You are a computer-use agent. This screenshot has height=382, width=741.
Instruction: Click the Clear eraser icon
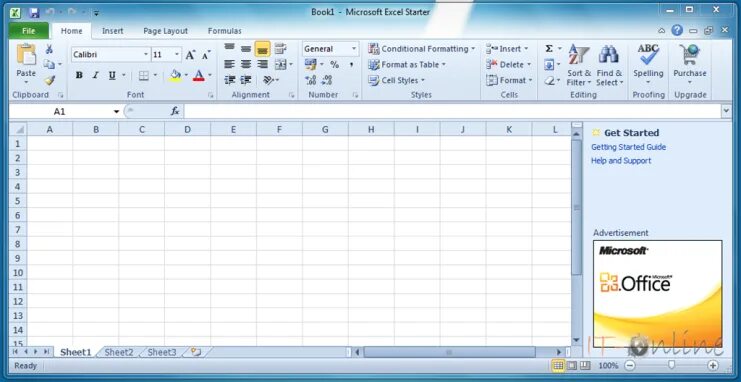(549, 80)
